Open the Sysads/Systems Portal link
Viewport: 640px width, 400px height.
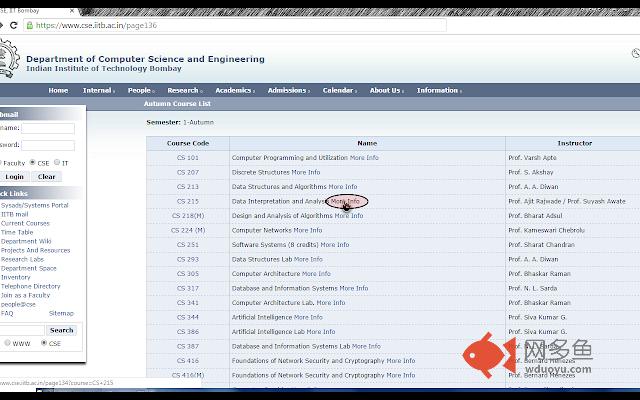[35, 205]
